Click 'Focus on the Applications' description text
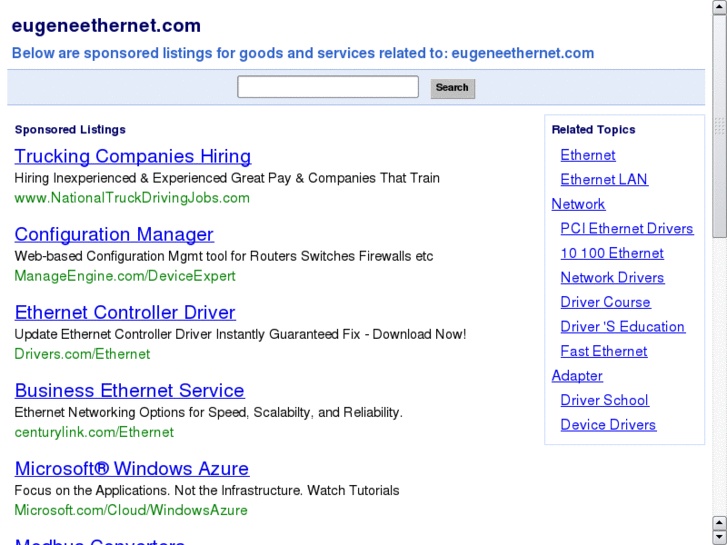727x545 pixels. tap(207, 490)
